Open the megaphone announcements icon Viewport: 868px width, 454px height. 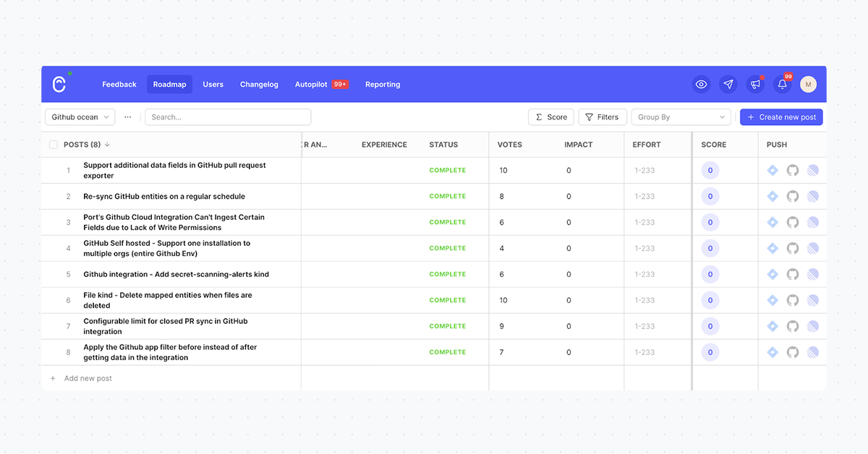(x=755, y=85)
